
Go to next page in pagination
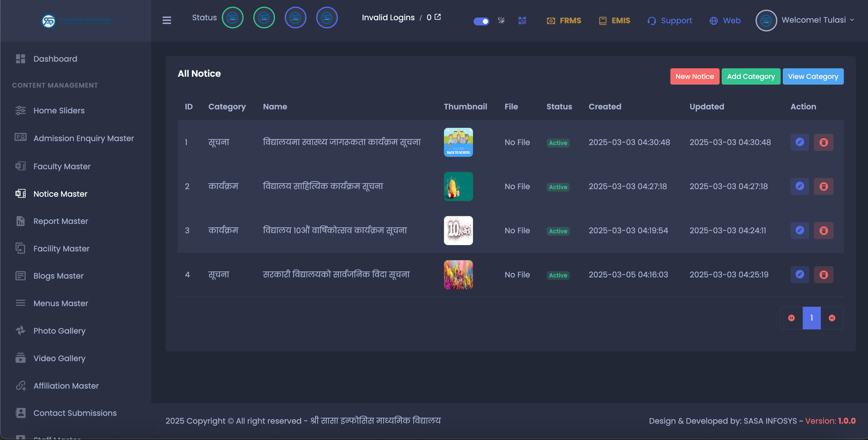(832, 318)
